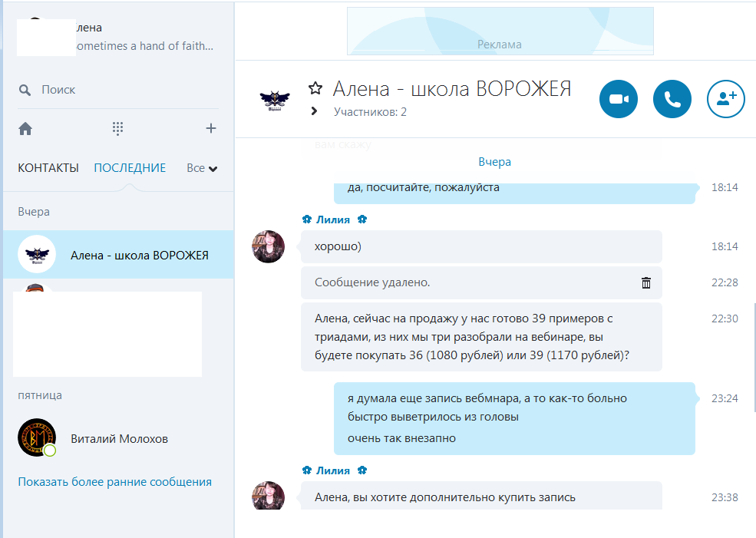Open chat with Виталий Молохов
The height and width of the screenshot is (538, 756).
[x=119, y=439]
